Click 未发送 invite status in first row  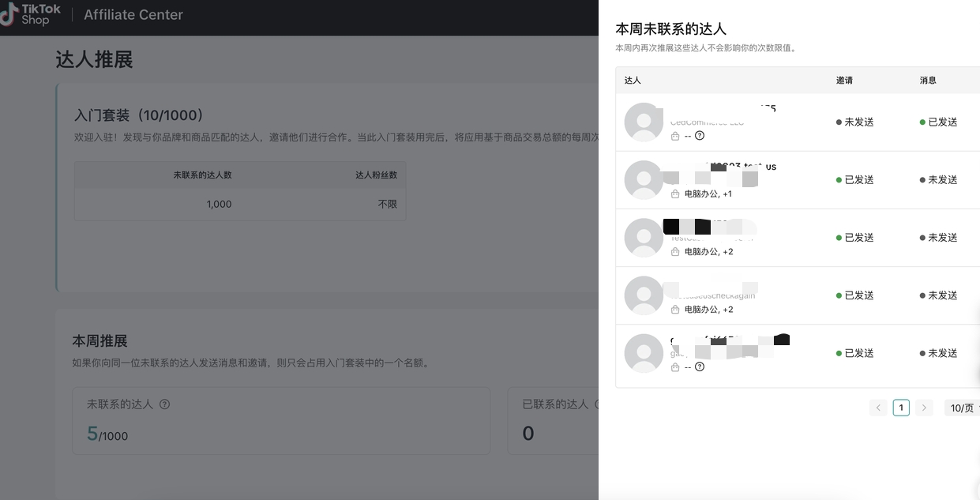click(855, 122)
